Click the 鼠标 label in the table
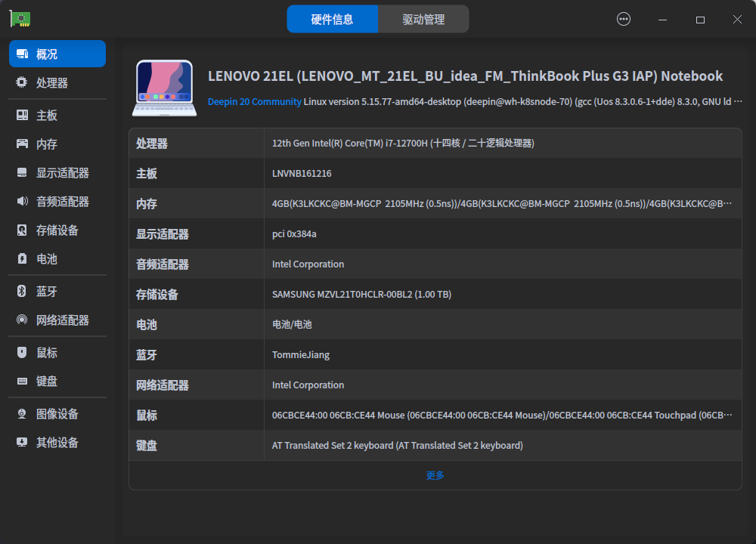This screenshot has width=756, height=544. click(147, 416)
